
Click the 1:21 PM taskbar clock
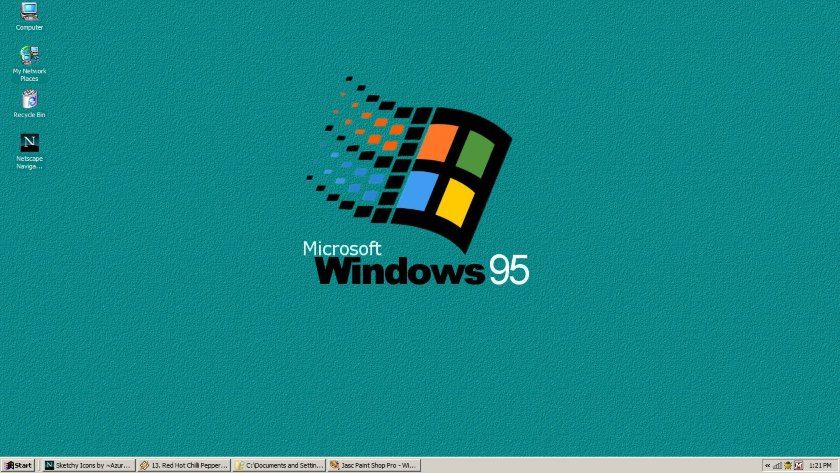(820, 465)
